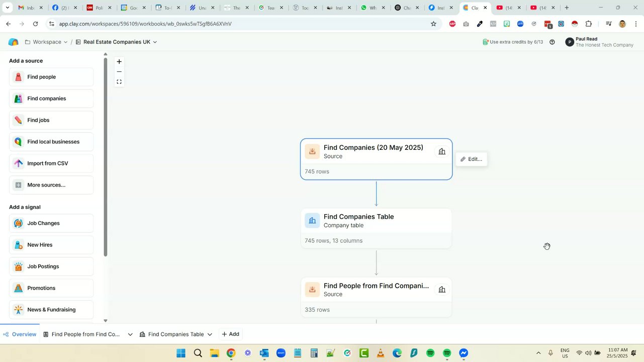The width and height of the screenshot is (644, 362).
Task: Click the Find people source icon
Action: click(x=18, y=77)
